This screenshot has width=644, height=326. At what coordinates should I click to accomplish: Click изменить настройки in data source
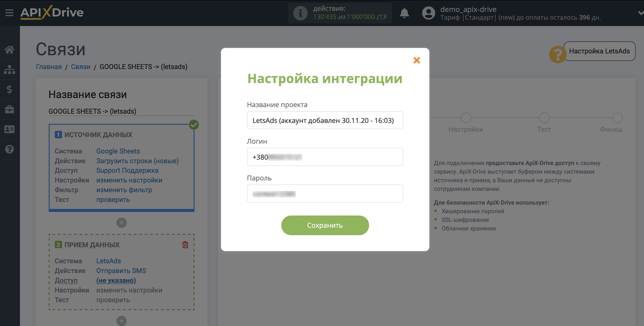(129, 180)
